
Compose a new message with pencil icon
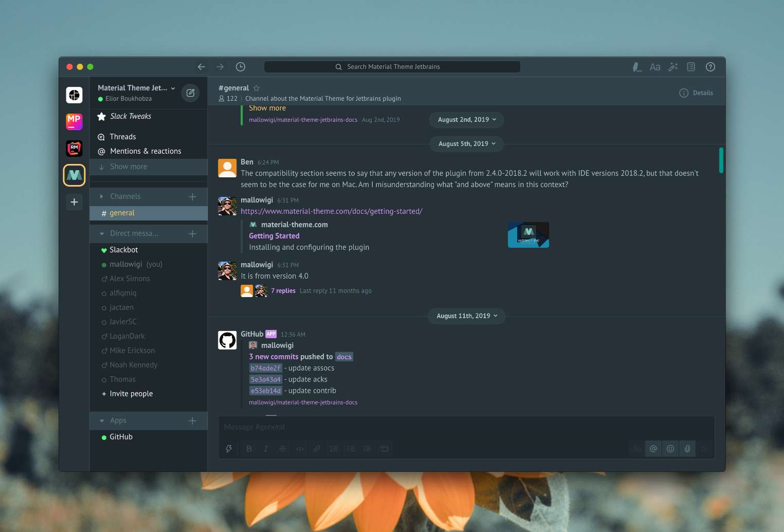coord(190,93)
